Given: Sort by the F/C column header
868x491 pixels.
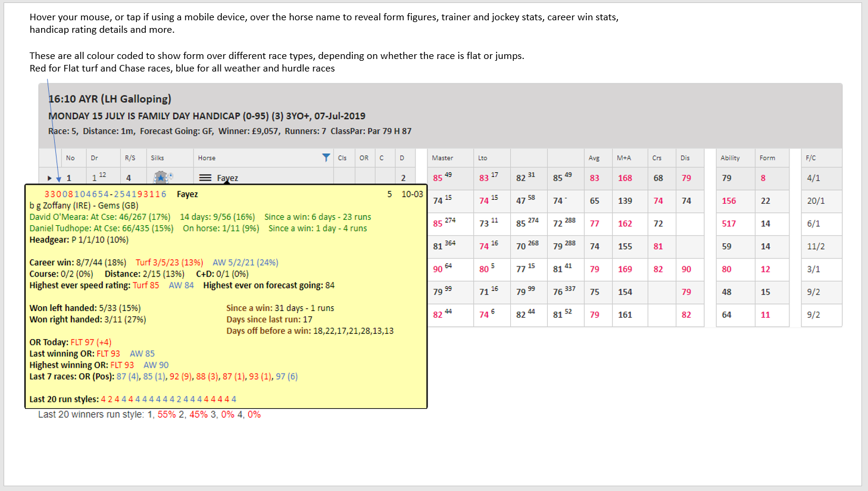Looking at the screenshot, I should [x=811, y=158].
